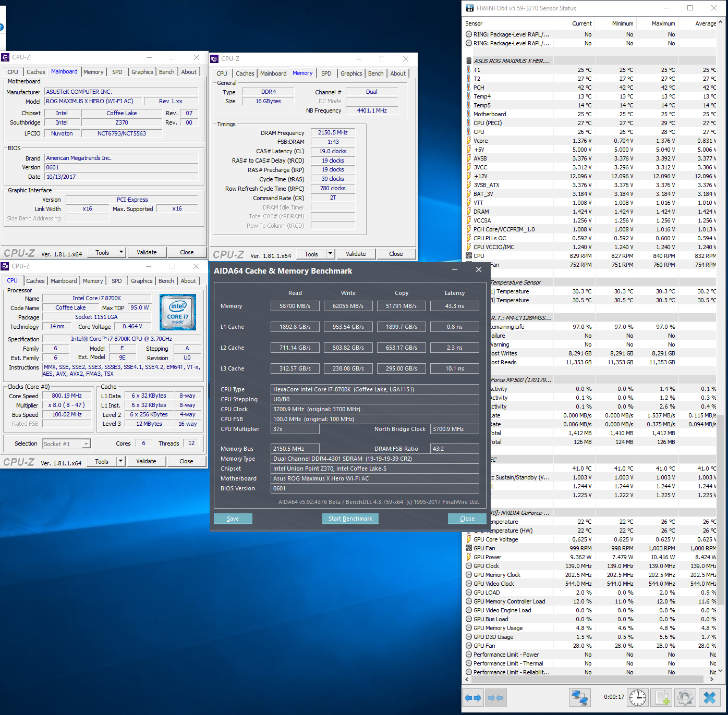Click the title bar icon of the CPU-Z Mainboard window
The width and height of the screenshot is (728, 715).
coord(5,57)
